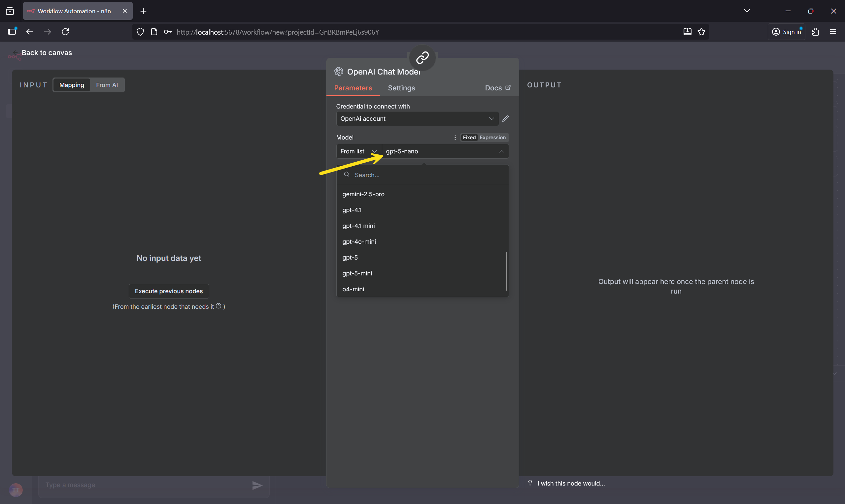Choose gpt-4.1 mini from the model list

pos(422,226)
